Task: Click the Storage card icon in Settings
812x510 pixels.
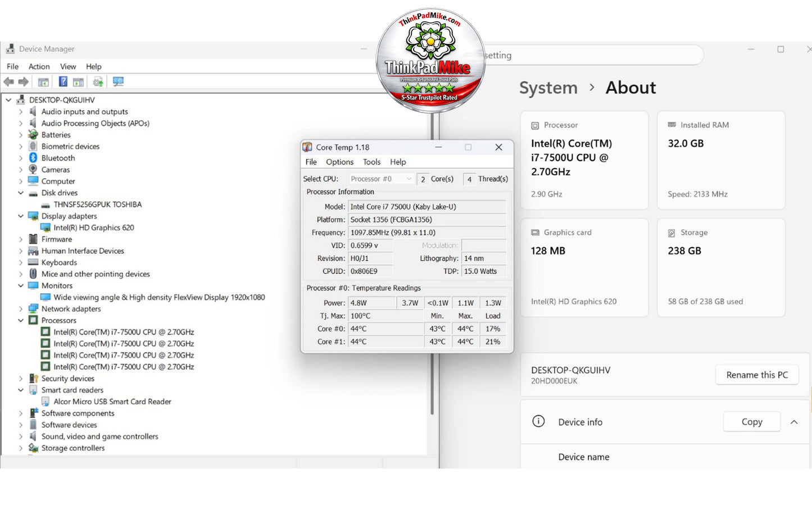Action: [672, 233]
